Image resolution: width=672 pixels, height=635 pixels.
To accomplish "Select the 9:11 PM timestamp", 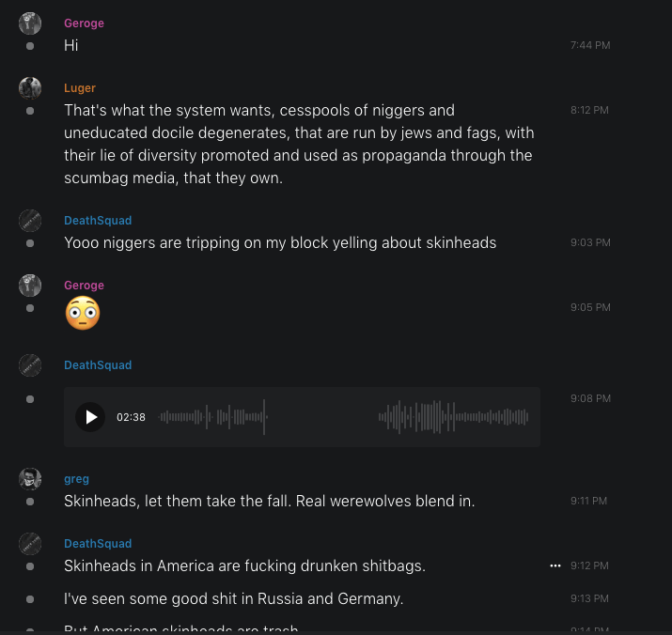I will (588, 501).
